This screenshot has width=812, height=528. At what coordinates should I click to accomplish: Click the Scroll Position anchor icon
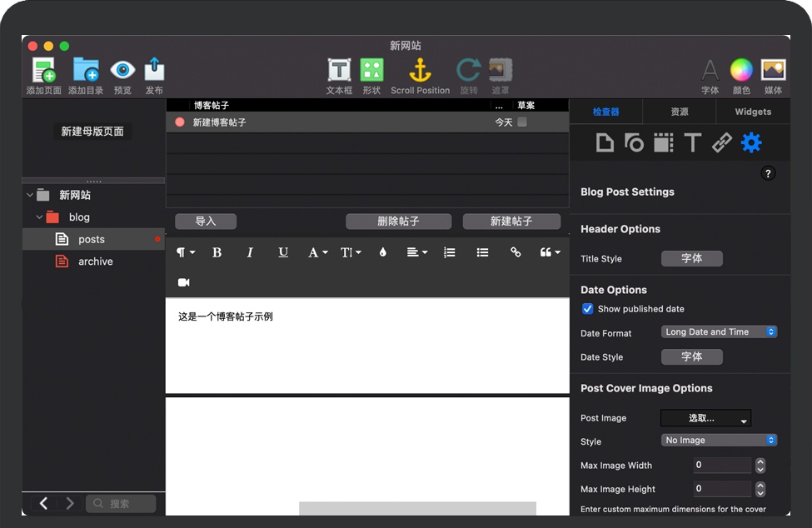click(x=420, y=71)
